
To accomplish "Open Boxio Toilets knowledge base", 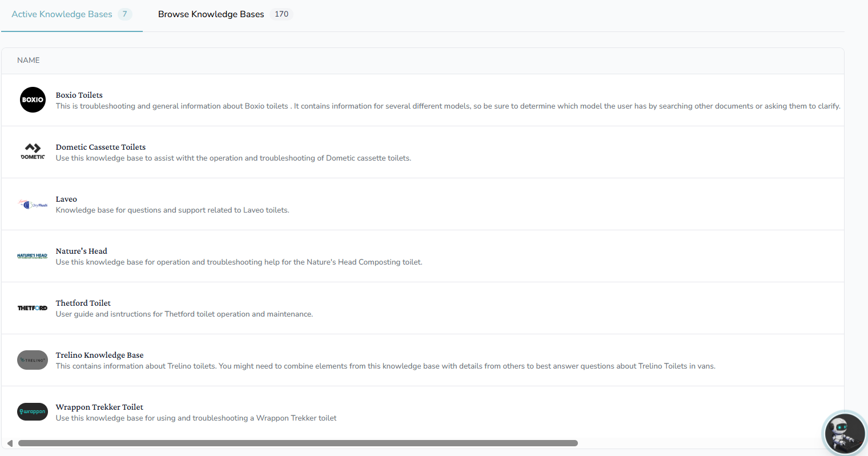I will [x=79, y=95].
